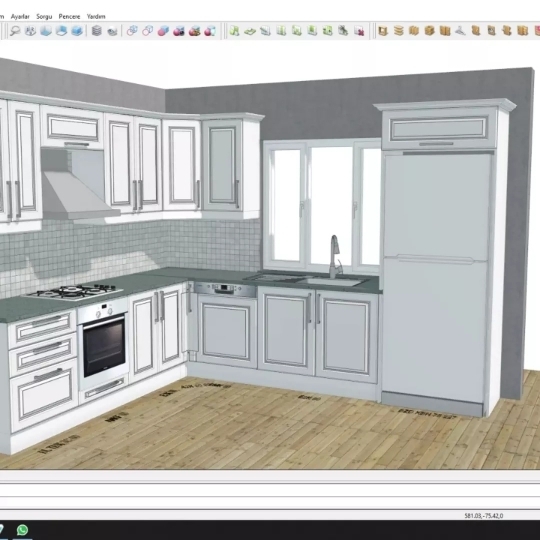Select the built-in oven in the scene
This screenshot has width=540, height=540.
pos(104,345)
